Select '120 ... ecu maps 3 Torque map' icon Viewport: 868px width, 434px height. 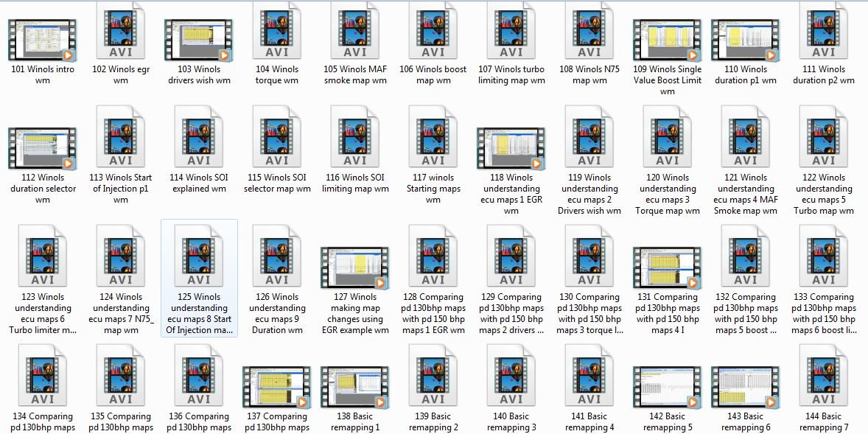click(667, 136)
